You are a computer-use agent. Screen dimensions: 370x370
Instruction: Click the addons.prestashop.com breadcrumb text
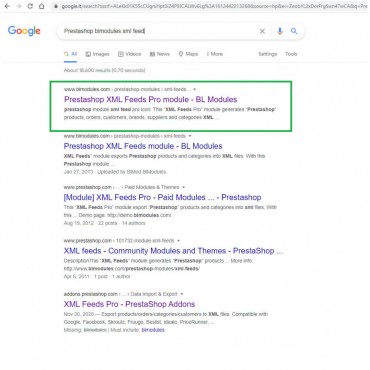90,294
